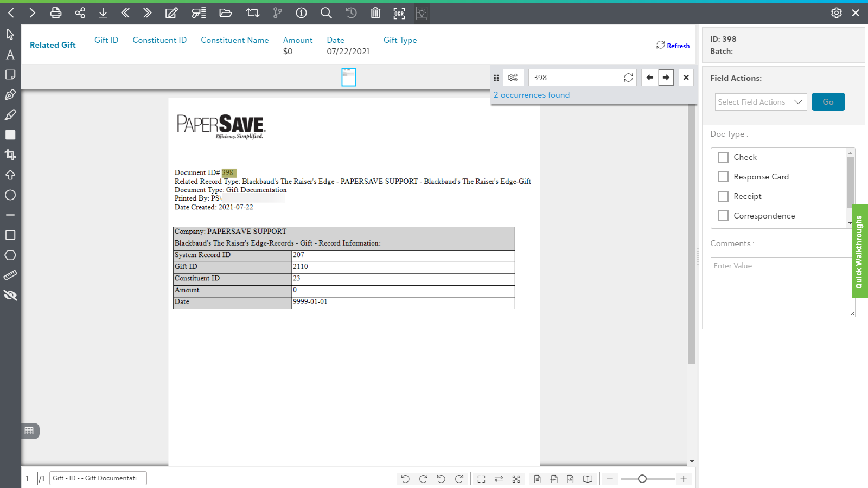Image resolution: width=868 pixels, height=488 pixels.
Task: Click the download icon
Action: (x=103, y=13)
